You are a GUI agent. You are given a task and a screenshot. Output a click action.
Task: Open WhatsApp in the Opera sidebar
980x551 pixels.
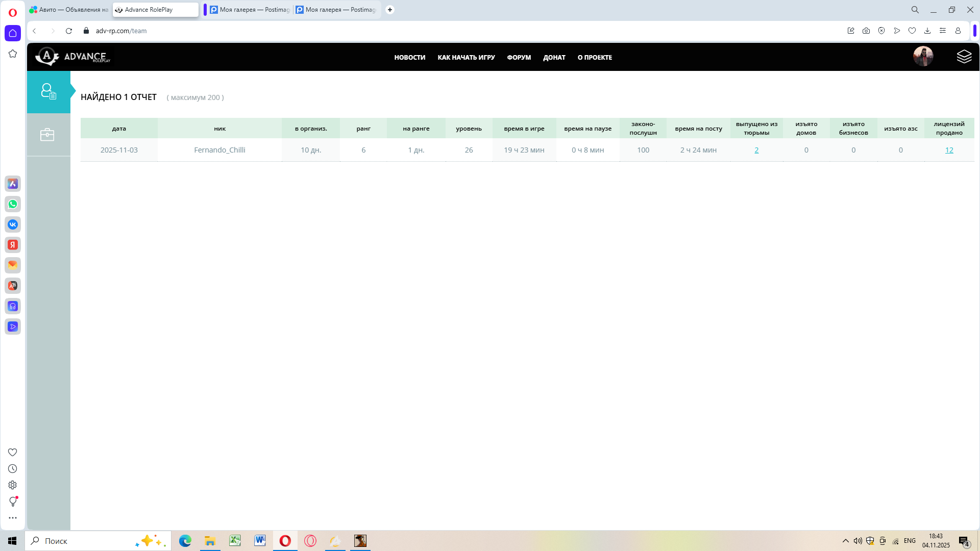tap(13, 204)
